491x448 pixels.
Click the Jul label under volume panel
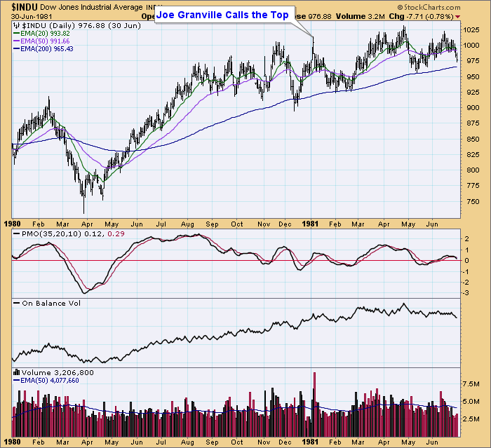click(x=161, y=442)
